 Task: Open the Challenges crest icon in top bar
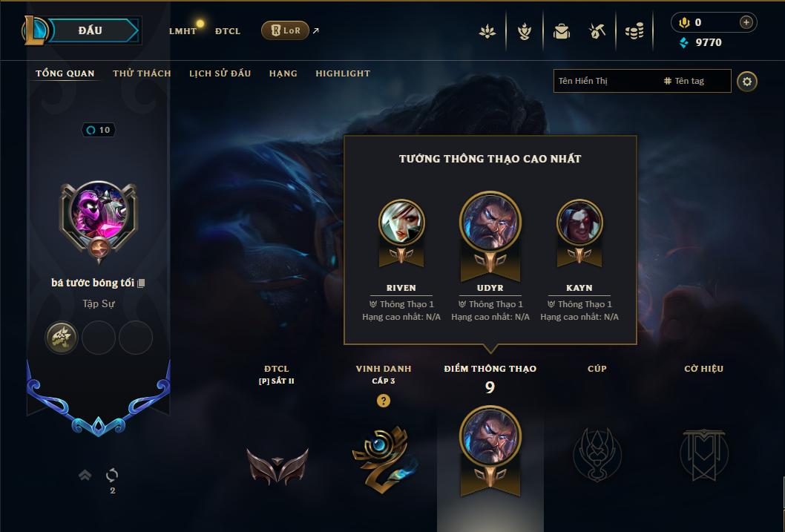(524, 32)
